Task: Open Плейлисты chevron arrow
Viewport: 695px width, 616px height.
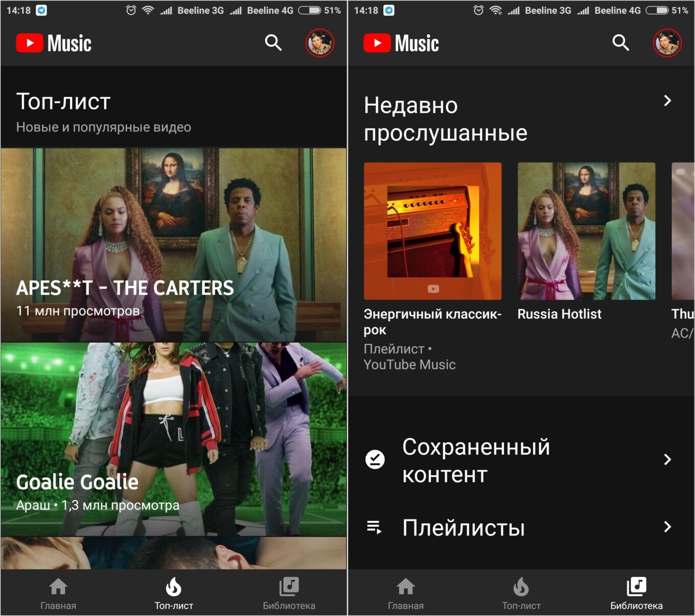Action: [667, 527]
